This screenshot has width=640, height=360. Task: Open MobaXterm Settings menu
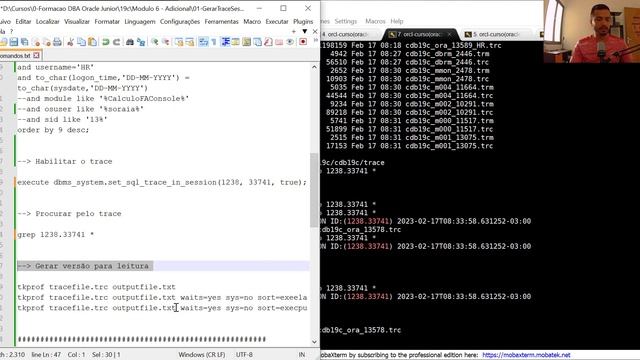[x=346, y=21]
